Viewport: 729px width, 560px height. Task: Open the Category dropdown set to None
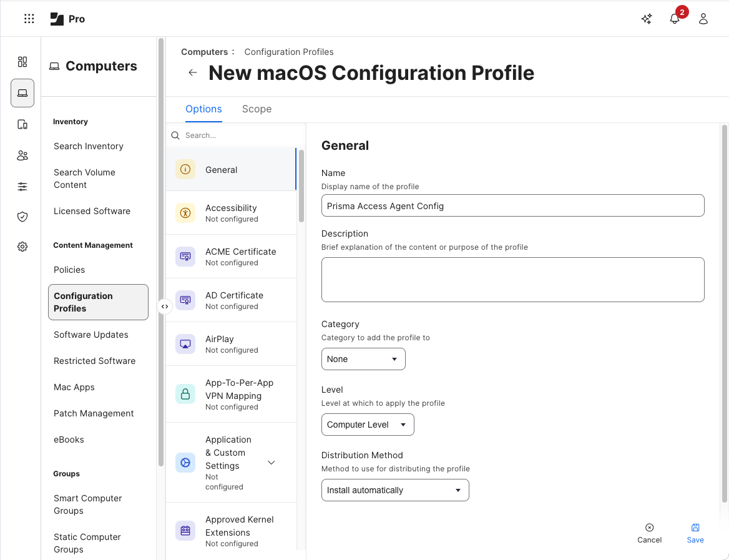coord(363,359)
